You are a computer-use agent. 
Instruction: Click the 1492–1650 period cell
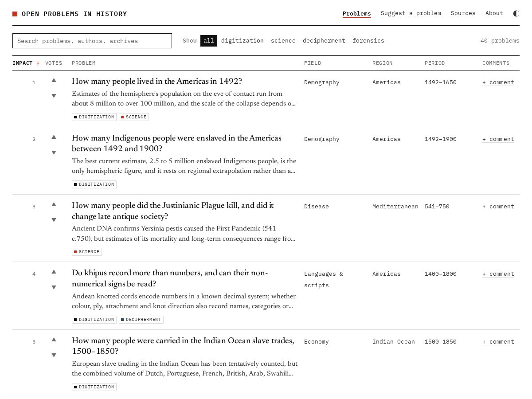[441, 82]
